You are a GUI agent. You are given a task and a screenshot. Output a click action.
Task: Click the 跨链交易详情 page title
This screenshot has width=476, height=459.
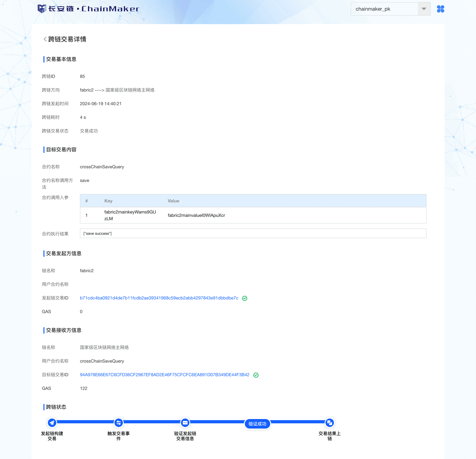pyautogui.click(x=67, y=39)
